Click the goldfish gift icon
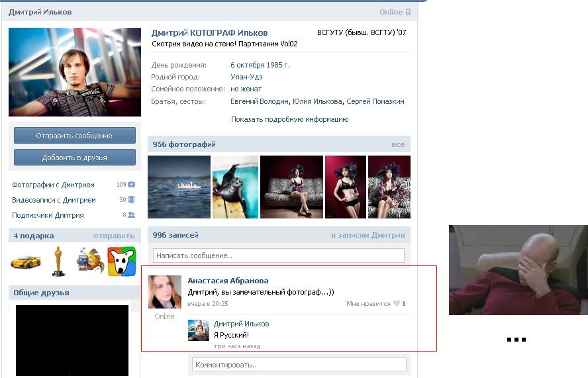 (90, 260)
